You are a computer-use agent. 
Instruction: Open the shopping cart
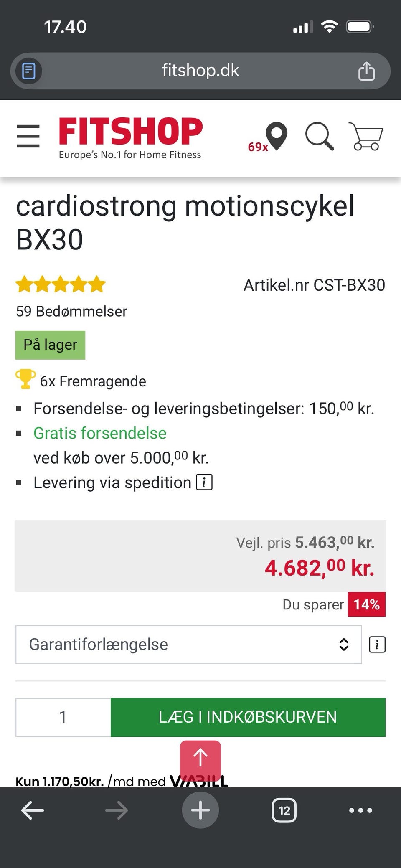coord(366,136)
